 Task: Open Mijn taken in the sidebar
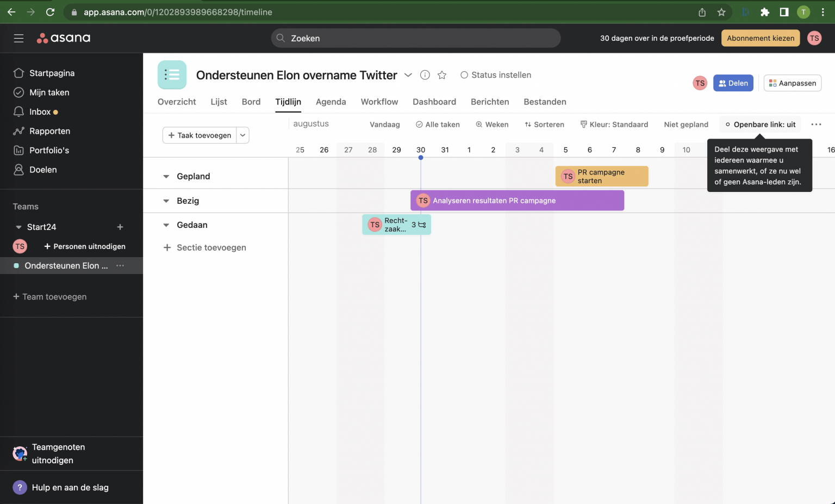pyautogui.click(x=49, y=92)
